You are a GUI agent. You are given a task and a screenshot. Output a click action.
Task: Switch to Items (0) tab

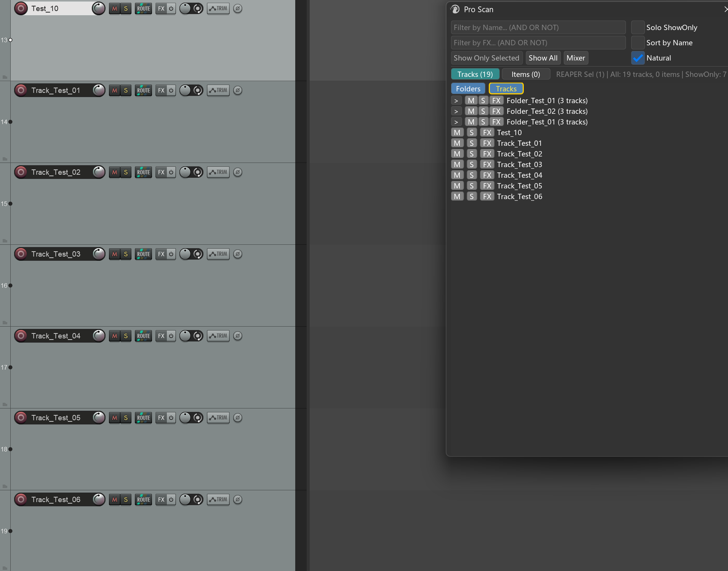pos(526,74)
